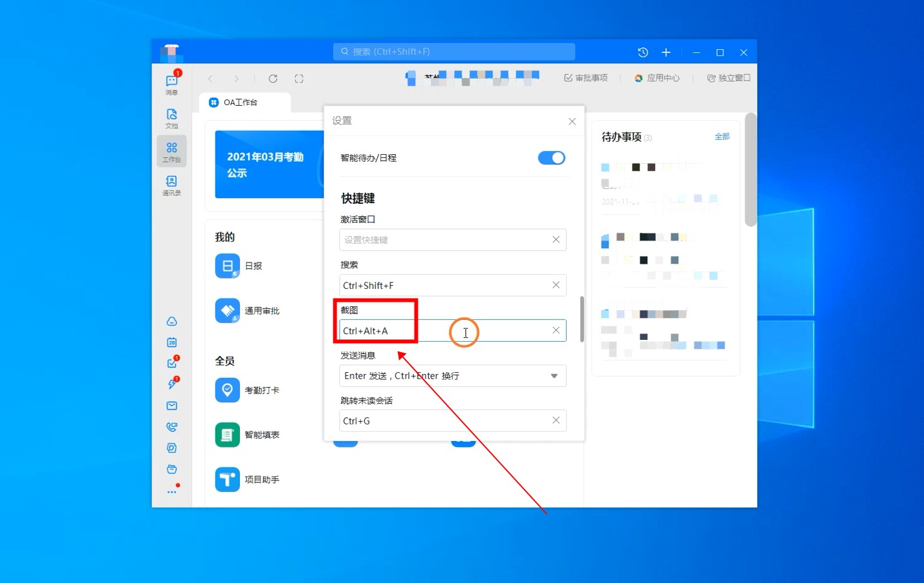Select the 工作台 workbench sidebar icon
The height and width of the screenshot is (583, 924).
pyautogui.click(x=172, y=152)
